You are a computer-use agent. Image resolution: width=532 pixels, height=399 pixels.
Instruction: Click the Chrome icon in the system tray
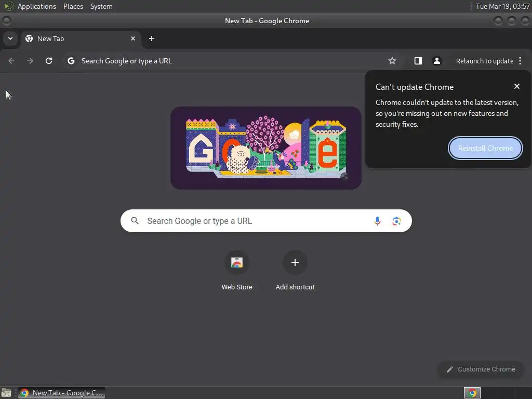pyautogui.click(x=472, y=393)
